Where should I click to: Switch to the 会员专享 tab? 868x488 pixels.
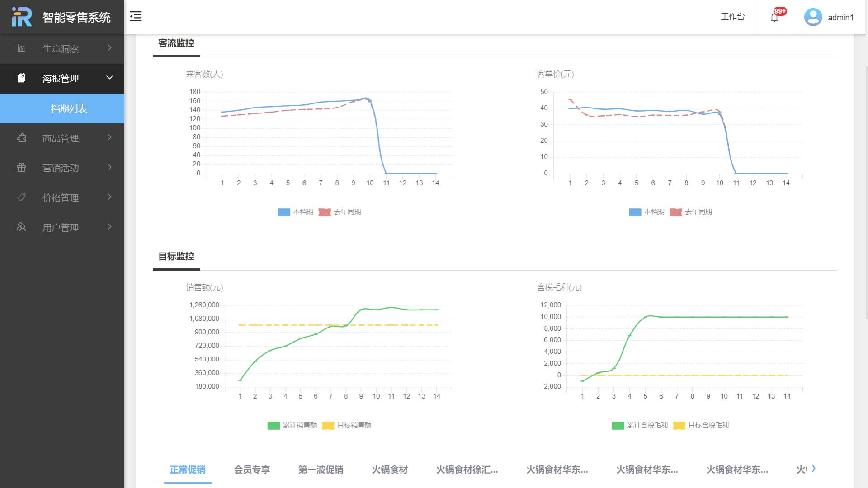(252, 469)
